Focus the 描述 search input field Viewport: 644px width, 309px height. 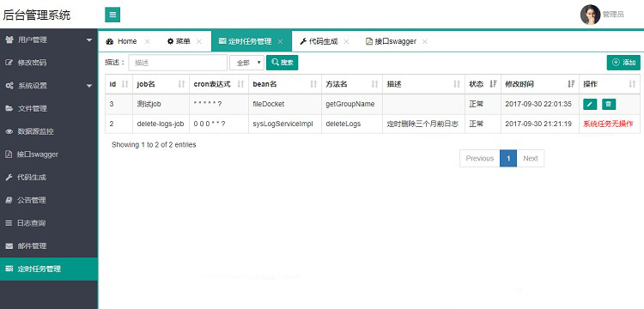click(178, 63)
